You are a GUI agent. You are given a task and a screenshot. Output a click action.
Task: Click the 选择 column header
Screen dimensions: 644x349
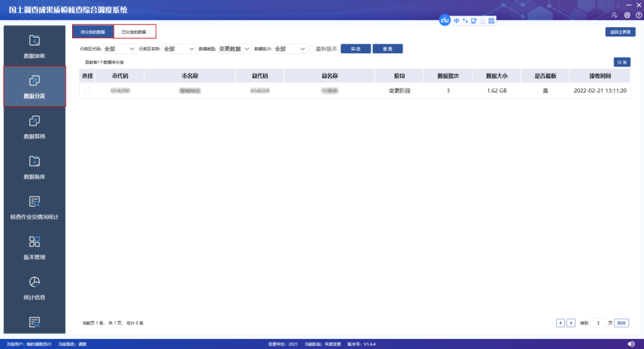pos(88,76)
